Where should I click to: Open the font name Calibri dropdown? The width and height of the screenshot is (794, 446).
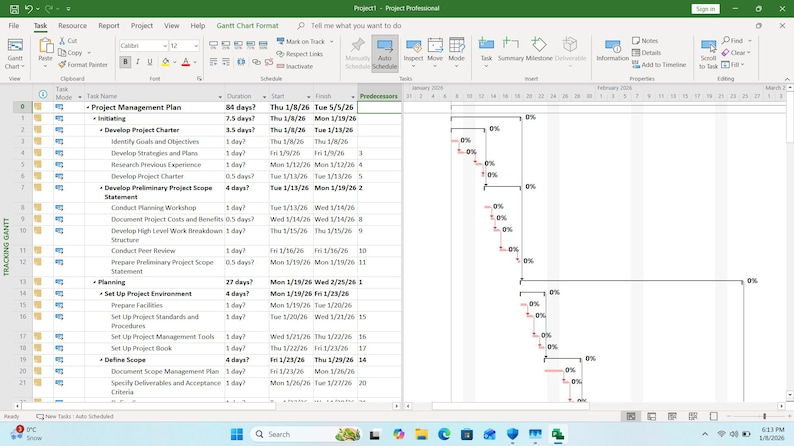tap(165, 46)
